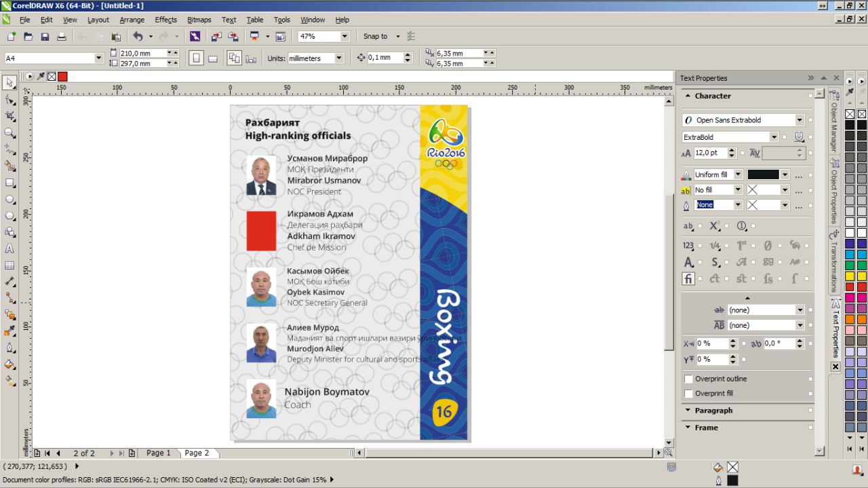Click the Import icon

[216, 37]
